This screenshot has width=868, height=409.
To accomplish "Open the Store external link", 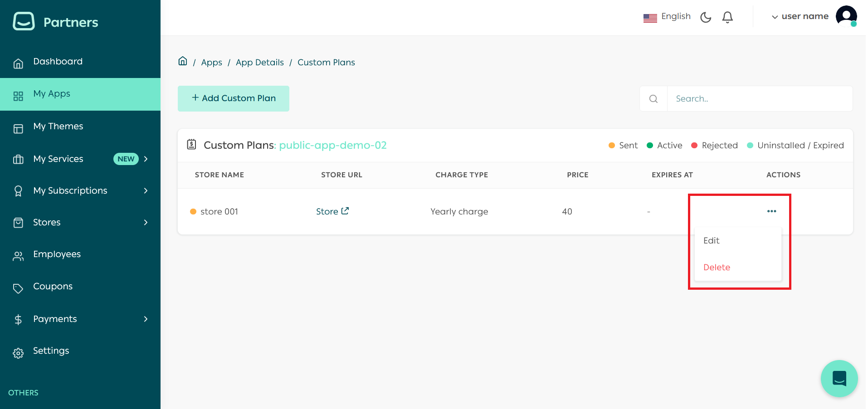I will coord(332,211).
